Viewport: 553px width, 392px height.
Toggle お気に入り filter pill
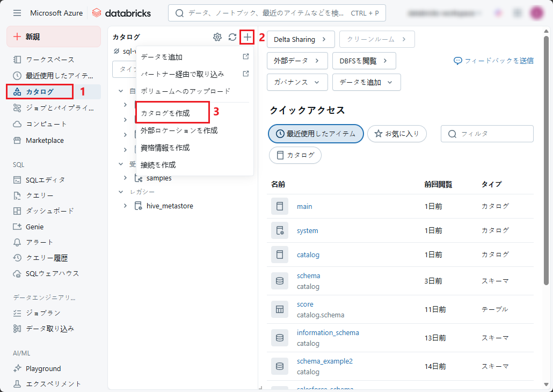click(397, 134)
